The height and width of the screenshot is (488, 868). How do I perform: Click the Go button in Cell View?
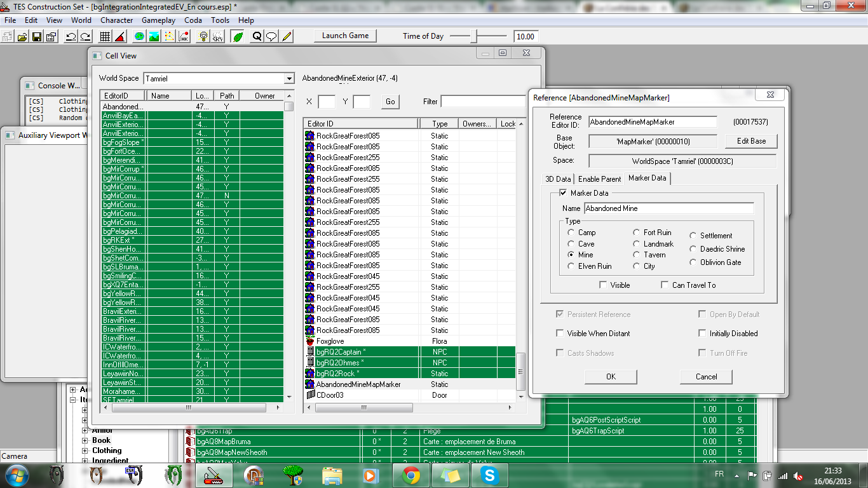(x=390, y=102)
